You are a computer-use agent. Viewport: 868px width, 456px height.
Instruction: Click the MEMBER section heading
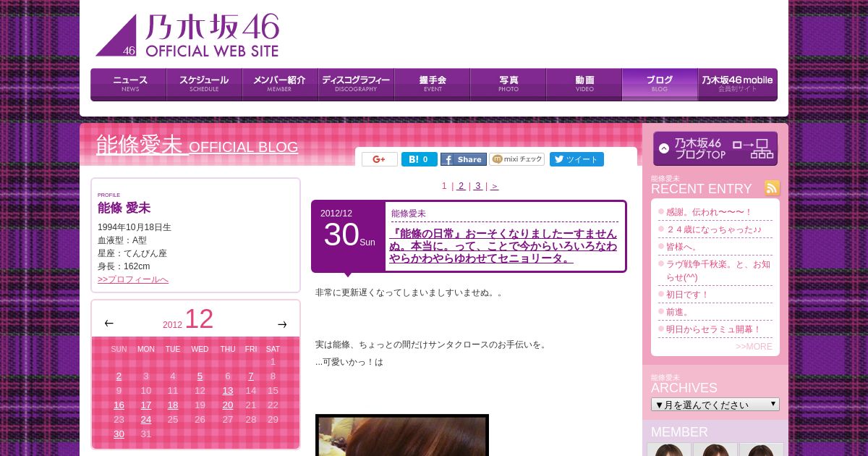coord(679,432)
